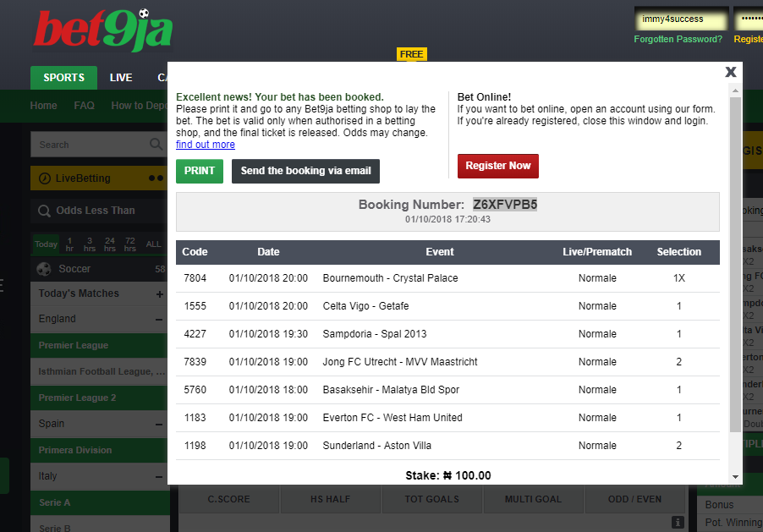Screen dimensions: 763x532
Task: Open the LiveBetting button
Action: tap(99, 178)
